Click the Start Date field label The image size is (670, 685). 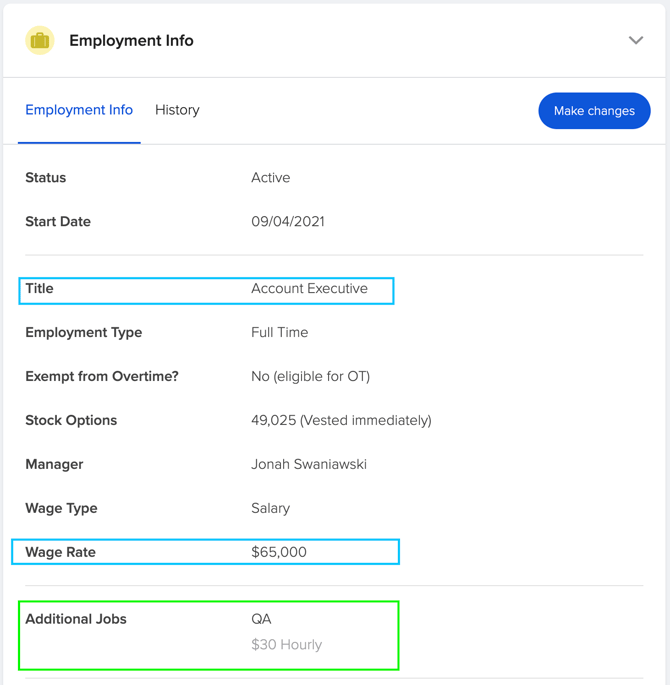58,221
